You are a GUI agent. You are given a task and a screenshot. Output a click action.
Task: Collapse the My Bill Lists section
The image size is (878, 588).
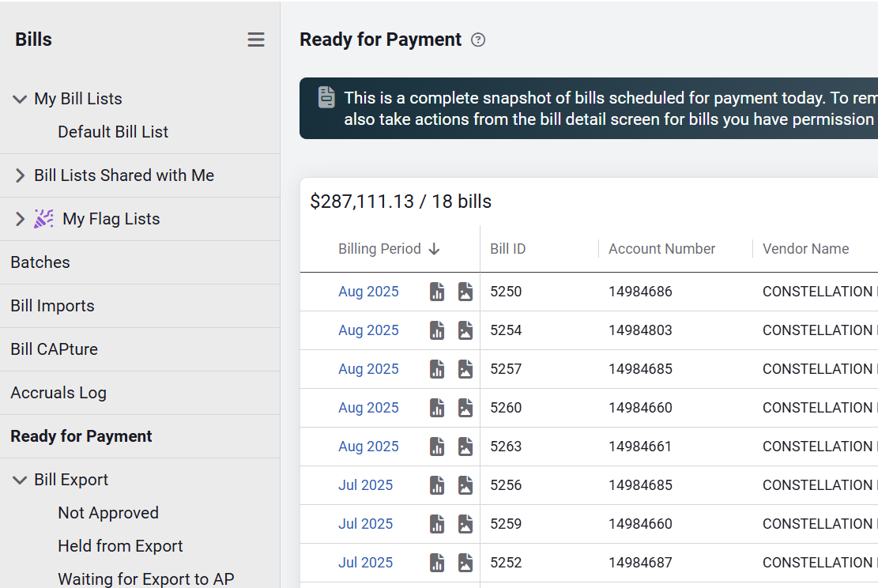click(x=21, y=99)
